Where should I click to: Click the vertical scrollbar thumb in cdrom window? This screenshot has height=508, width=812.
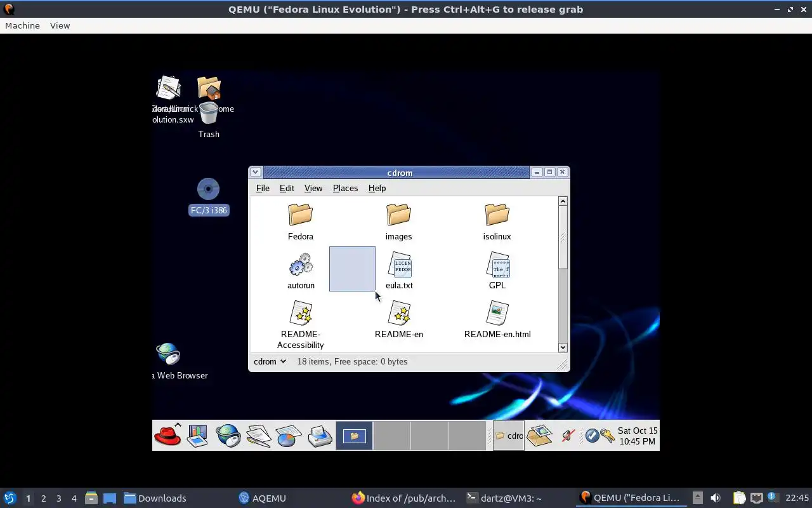pyautogui.click(x=563, y=237)
